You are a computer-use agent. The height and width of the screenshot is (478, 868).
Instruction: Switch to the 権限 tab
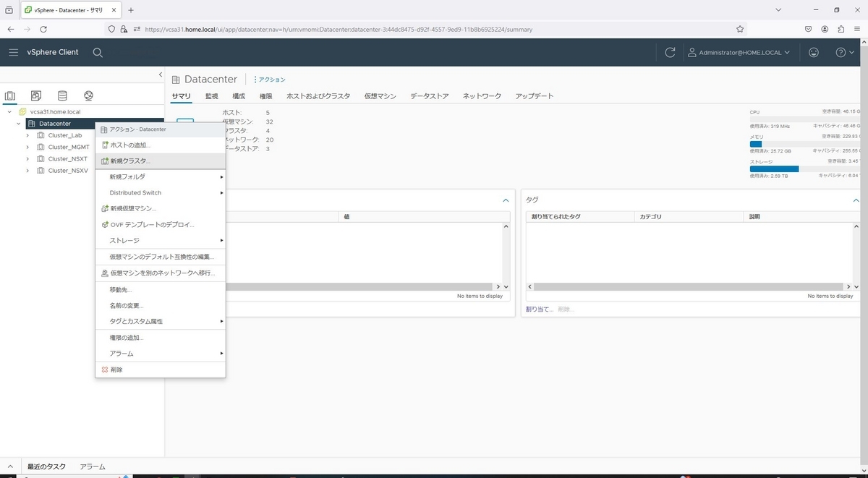pos(265,96)
